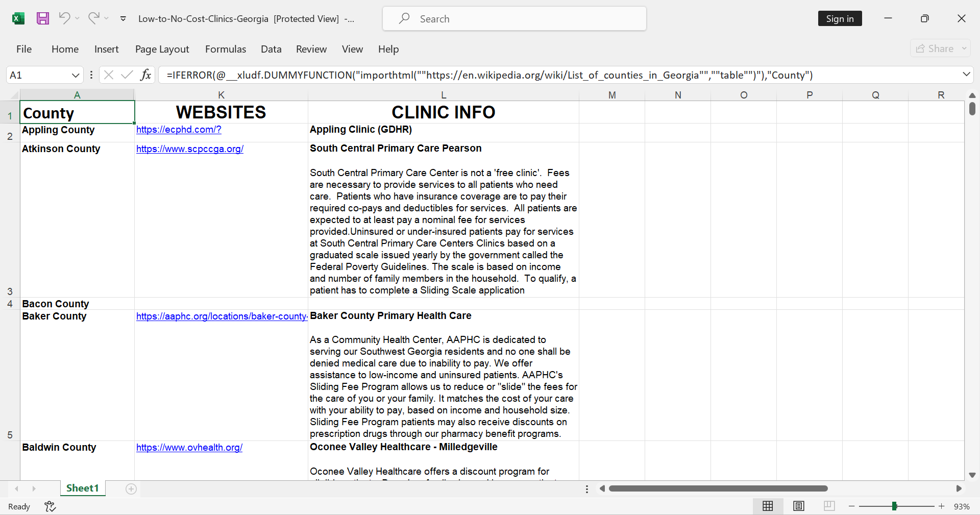The height and width of the screenshot is (515, 980).
Task: Select the Appling Clinic (GDHR) cell
Action: click(444, 133)
